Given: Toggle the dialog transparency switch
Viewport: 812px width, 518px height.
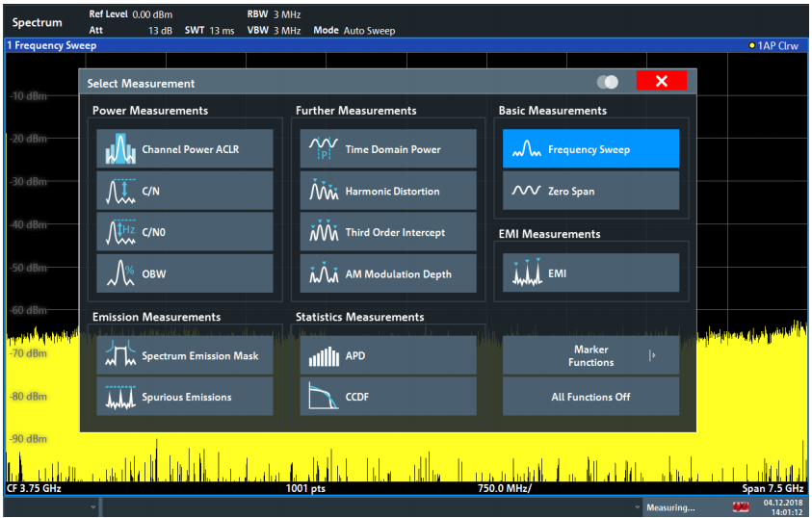Looking at the screenshot, I should [608, 82].
